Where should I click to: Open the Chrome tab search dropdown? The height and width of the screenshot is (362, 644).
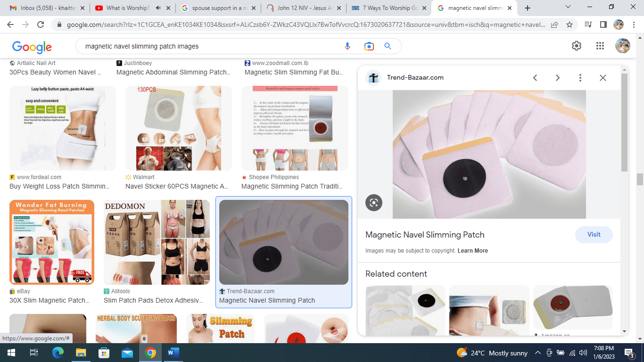pyautogui.click(x=568, y=8)
